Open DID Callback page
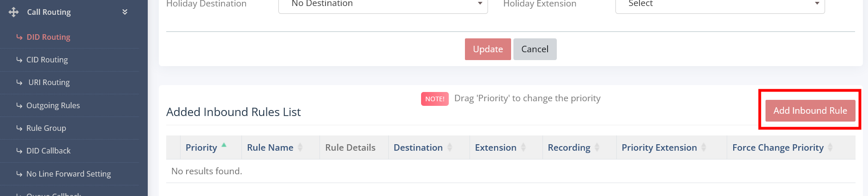Image resolution: width=868 pixels, height=196 pixels. pyautogui.click(x=48, y=151)
